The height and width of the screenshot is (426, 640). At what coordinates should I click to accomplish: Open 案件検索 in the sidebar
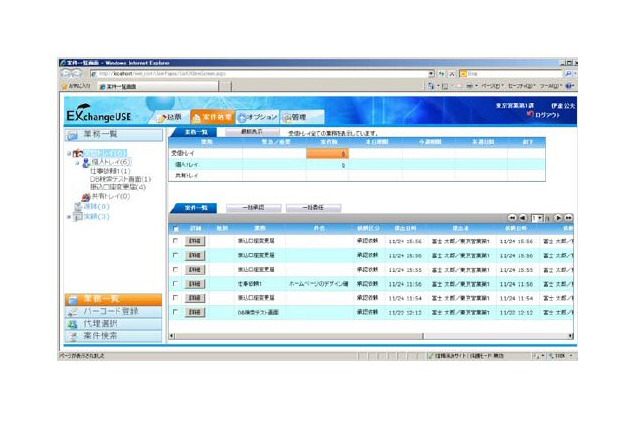113,336
